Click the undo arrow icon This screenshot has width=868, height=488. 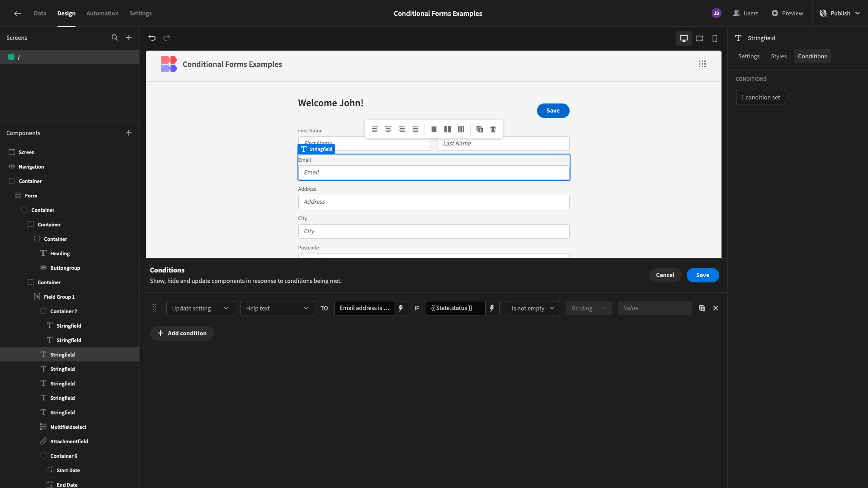[152, 38]
